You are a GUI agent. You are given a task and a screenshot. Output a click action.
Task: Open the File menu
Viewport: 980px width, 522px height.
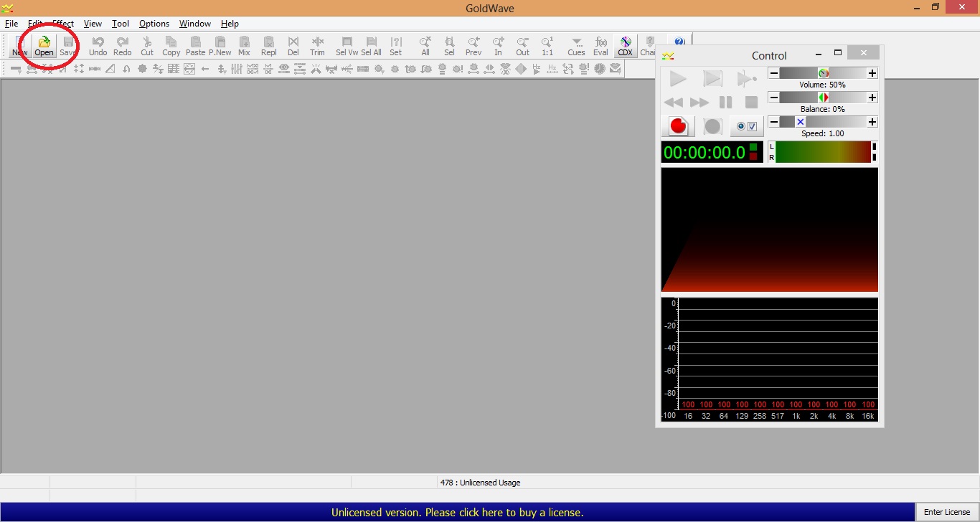coord(11,24)
